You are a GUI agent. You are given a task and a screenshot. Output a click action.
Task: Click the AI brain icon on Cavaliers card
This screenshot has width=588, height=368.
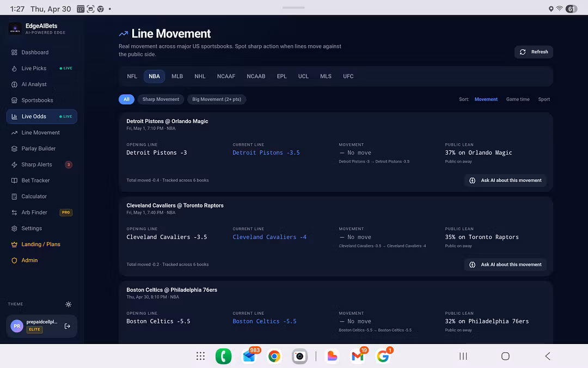472,265
